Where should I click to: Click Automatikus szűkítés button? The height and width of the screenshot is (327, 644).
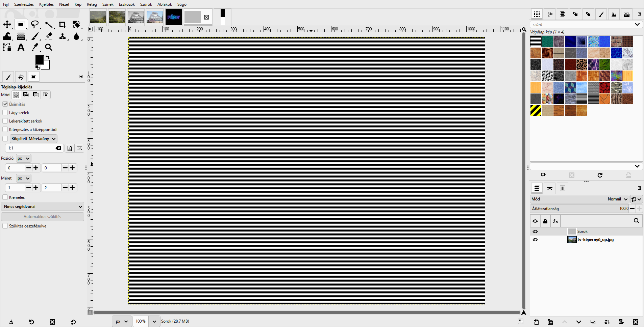pyautogui.click(x=43, y=217)
